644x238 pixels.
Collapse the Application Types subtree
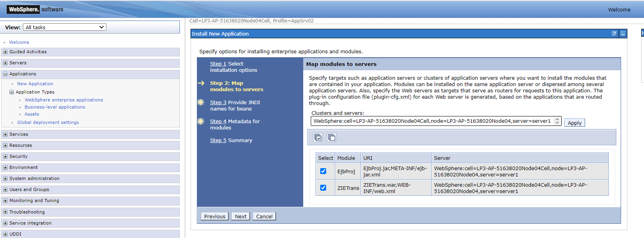coord(11,92)
